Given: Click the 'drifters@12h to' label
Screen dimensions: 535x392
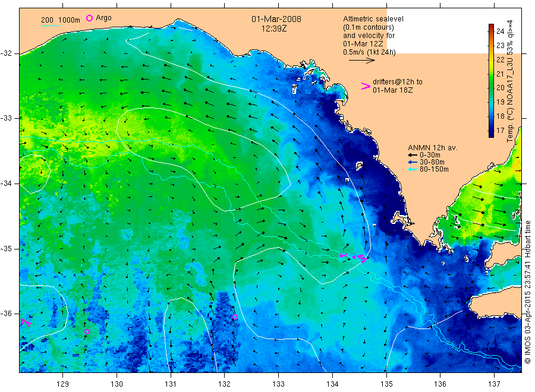Looking at the screenshot, I should coord(398,82).
